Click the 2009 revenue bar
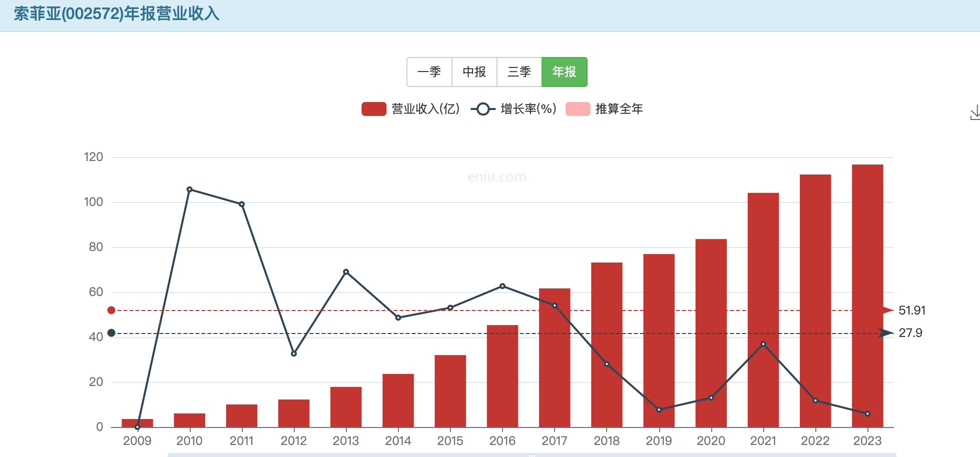 tap(138, 423)
